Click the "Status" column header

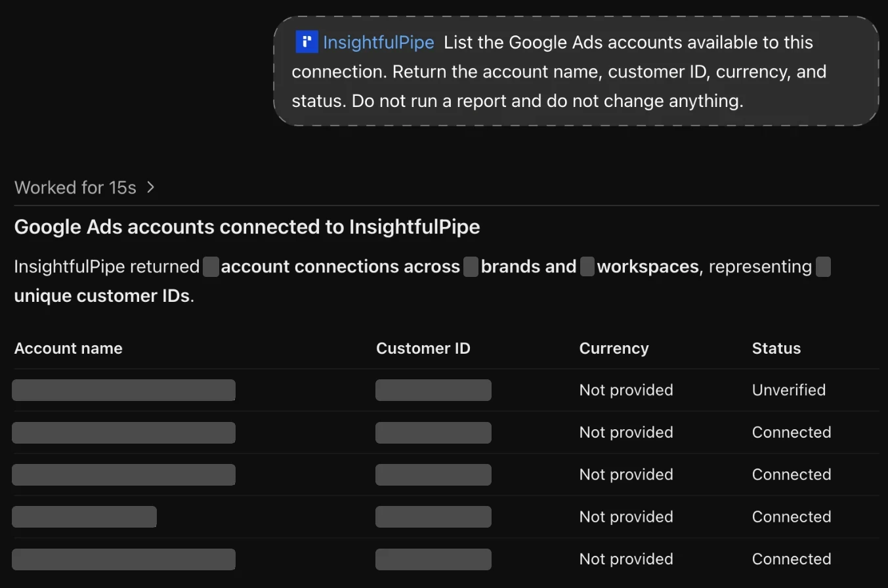coord(776,348)
